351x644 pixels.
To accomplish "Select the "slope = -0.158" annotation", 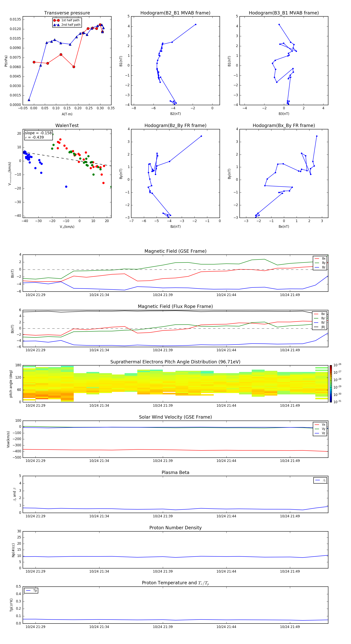I will pos(38,133).
